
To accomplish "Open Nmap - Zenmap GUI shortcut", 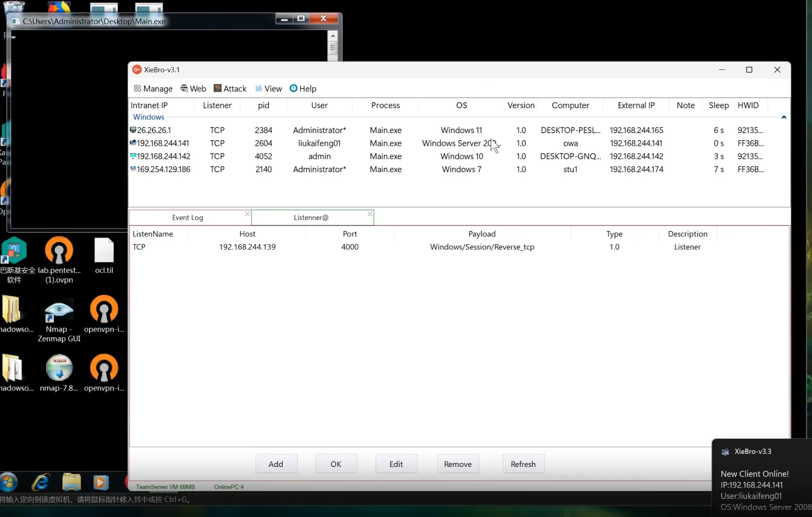I will 59,321.
